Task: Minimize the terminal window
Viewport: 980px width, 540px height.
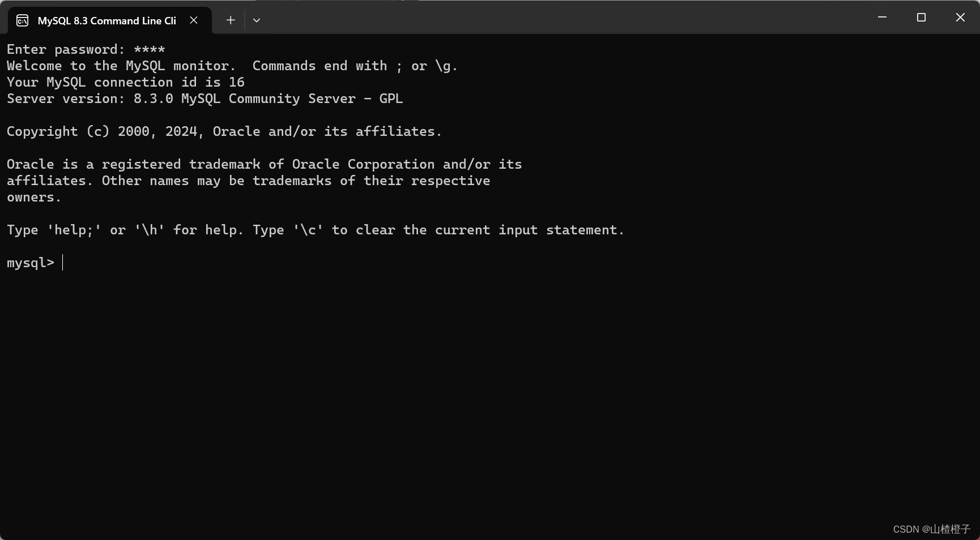Action: click(x=881, y=17)
